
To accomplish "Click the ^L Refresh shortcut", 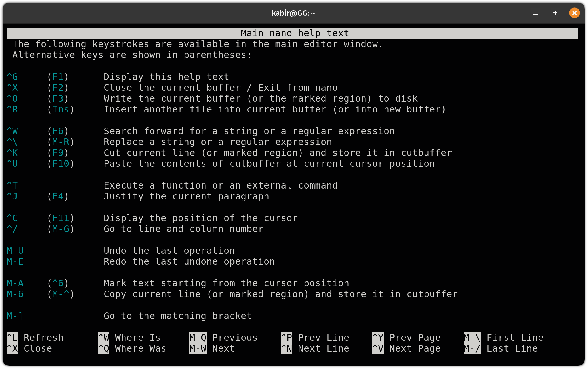I will (x=35, y=338).
